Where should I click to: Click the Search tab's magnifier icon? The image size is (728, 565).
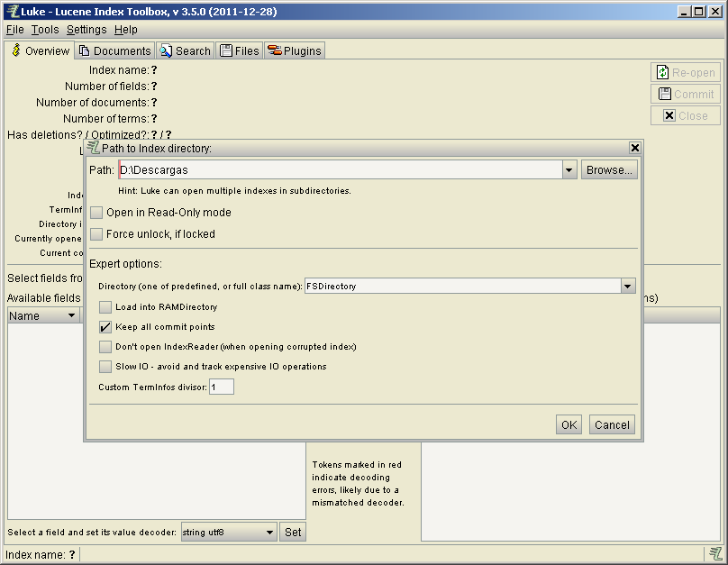[x=166, y=50]
